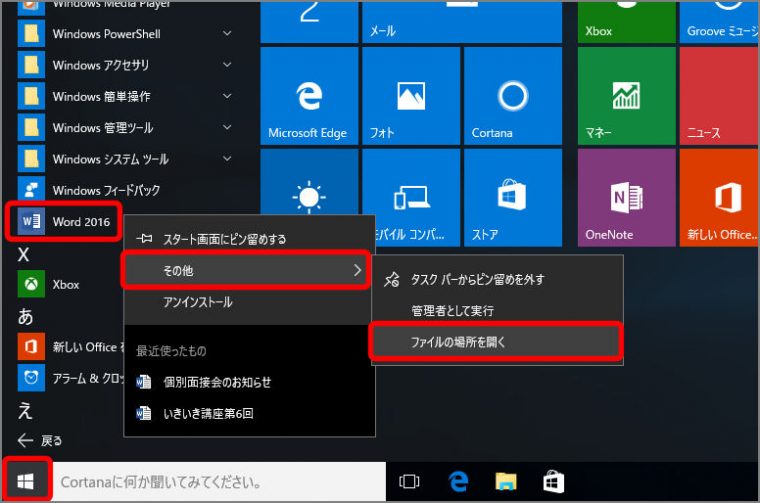Viewport: 760px width, 503px height.
Task: Open the top tile showing number 2
Action: point(309,22)
